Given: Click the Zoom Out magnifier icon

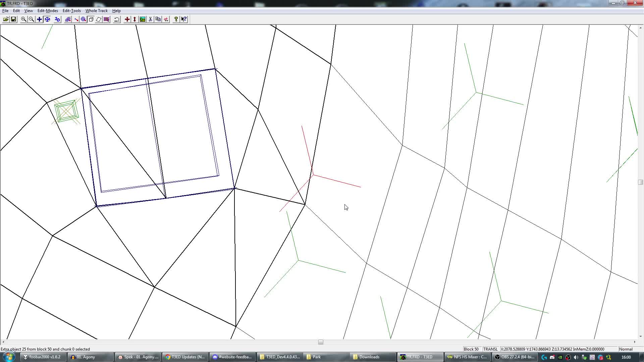Looking at the screenshot, I should [x=31, y=19].
